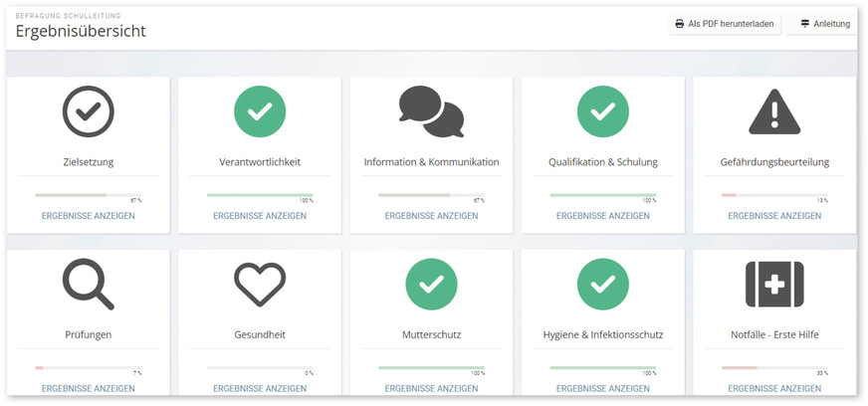This screenshot has width=868, height=406.
Task: Open Ergebnisse anzeigen under Prüfungen
Action: 89,388
